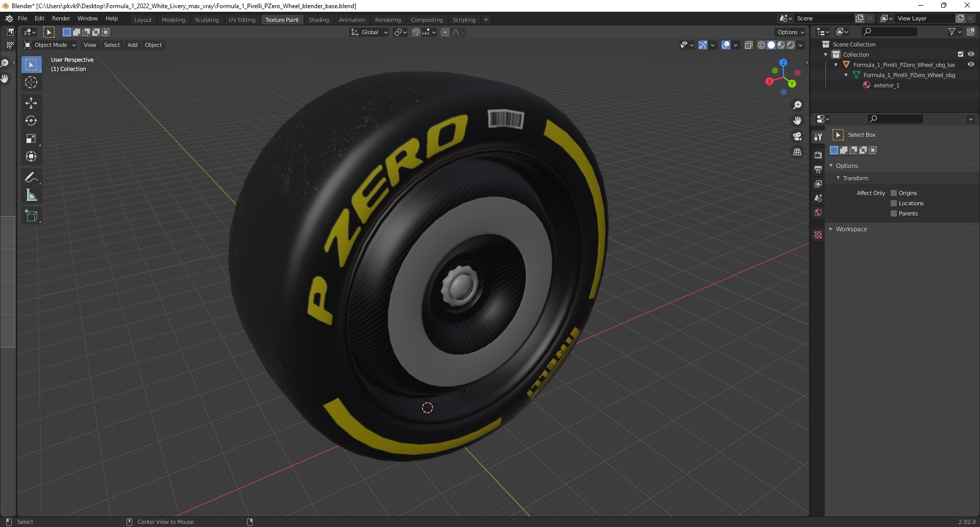980x527 pixels.
Task: Enable the Origins checkbox
Action: point(894,193)
